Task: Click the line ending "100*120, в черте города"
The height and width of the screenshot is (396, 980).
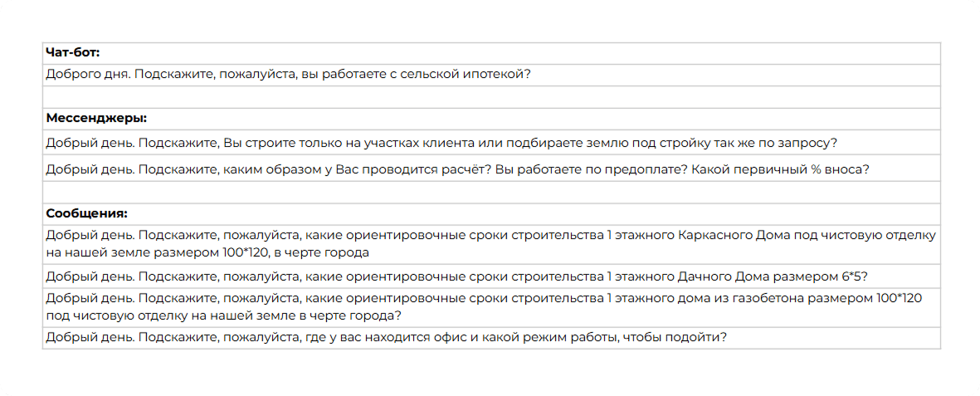Action: [x=207, y=252]
